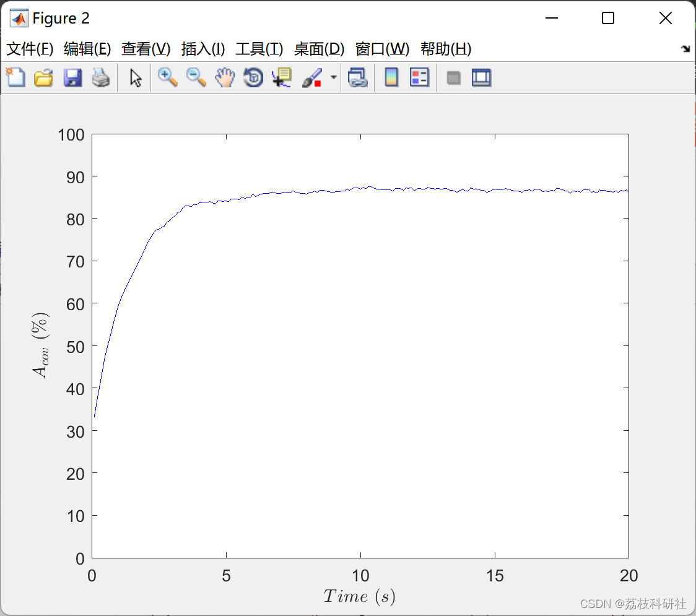This screenshot has height=616, width=696.
Task: Open a file using the folder icon
Action: (43, 77)
